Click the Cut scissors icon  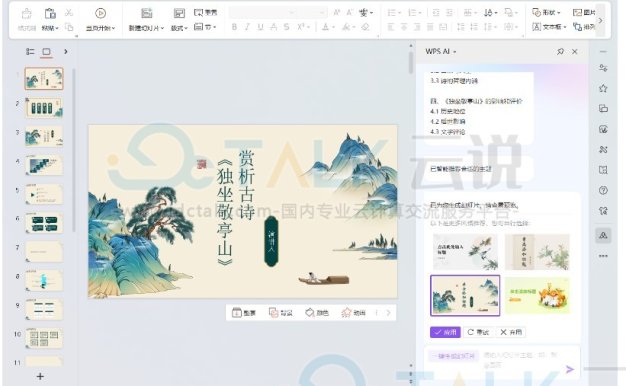coord(69,13)
